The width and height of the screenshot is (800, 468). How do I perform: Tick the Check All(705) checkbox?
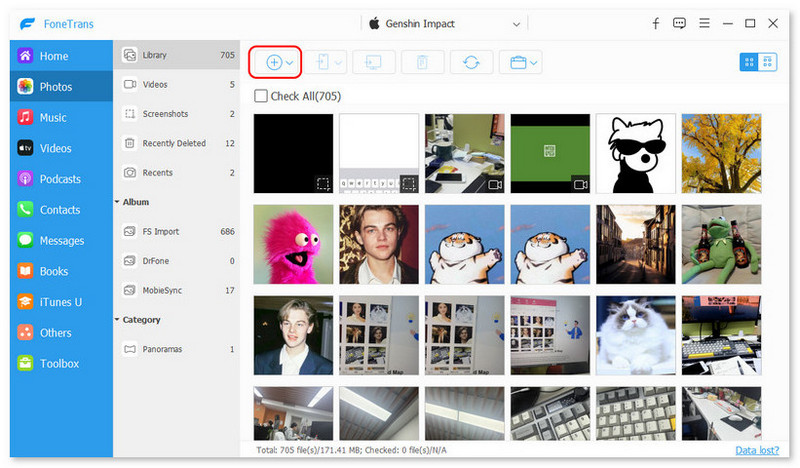pyautogui.click(x=261, y=96)
